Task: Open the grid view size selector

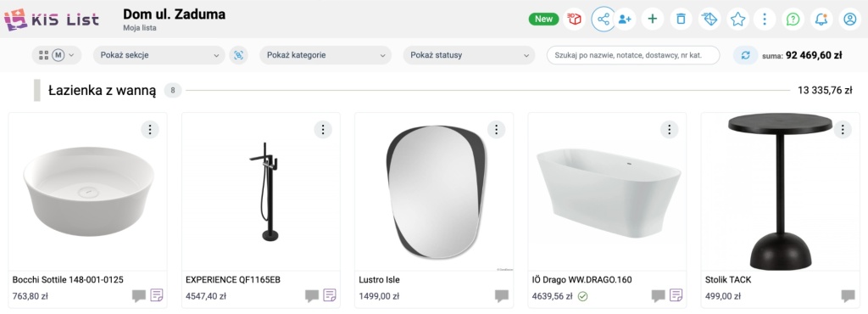Action: (57, 55)
